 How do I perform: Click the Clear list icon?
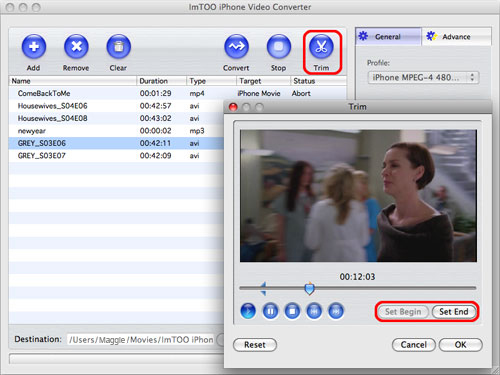point(119,47)
